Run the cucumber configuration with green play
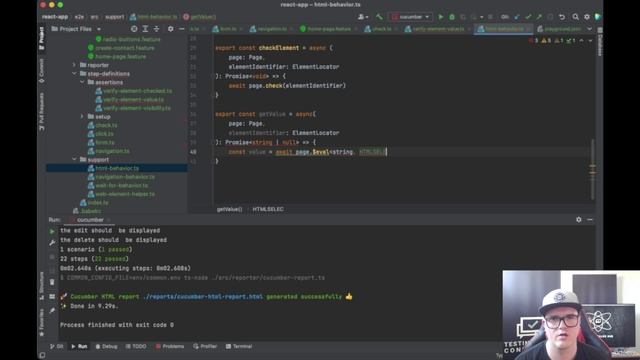The width and height of the screenshot is (640, 360). 441,17
